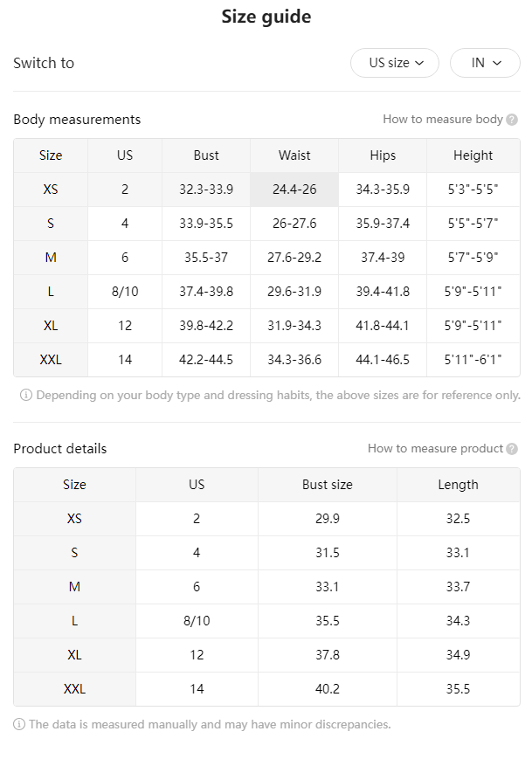532x759 pixels.
Task: Select the highlighted Waist 24.4-26 cell
Action: click(x=294, y=190)
